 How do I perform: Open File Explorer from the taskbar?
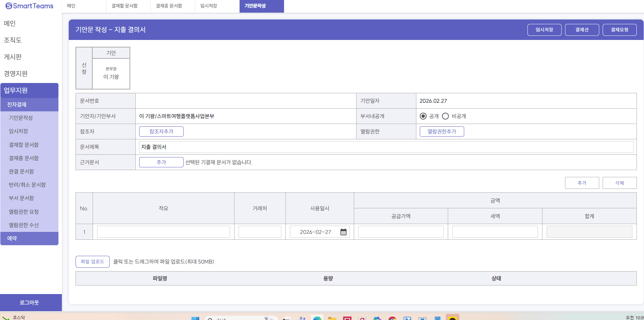click(332, 318)
